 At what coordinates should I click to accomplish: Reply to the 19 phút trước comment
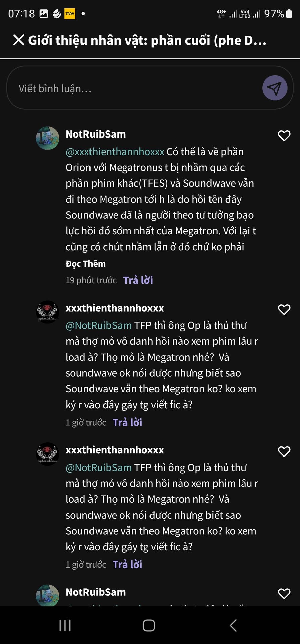point(138,280)
